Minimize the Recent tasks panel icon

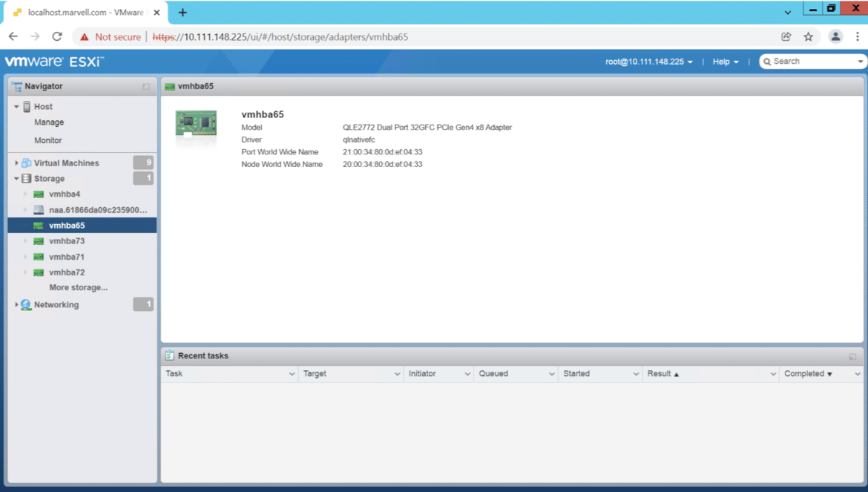pos(852,357)
